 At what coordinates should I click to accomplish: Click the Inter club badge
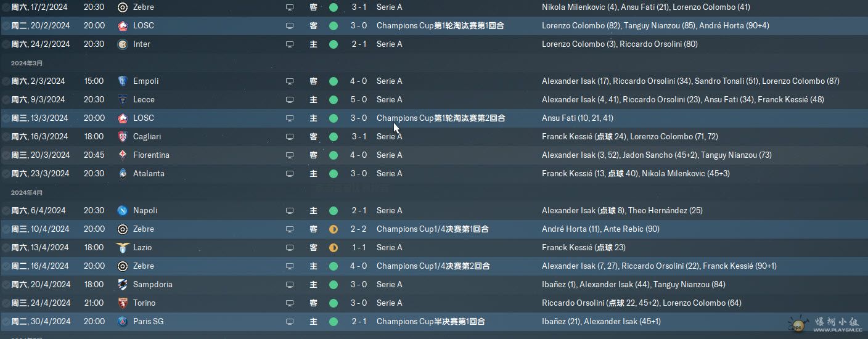122,44
